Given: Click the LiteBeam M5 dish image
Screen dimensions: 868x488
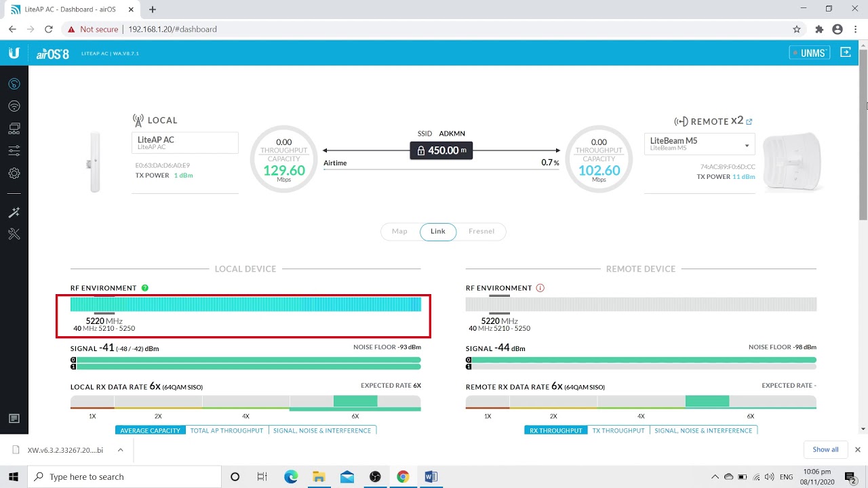Looking at the screenshot, I should tap(792, 161).
